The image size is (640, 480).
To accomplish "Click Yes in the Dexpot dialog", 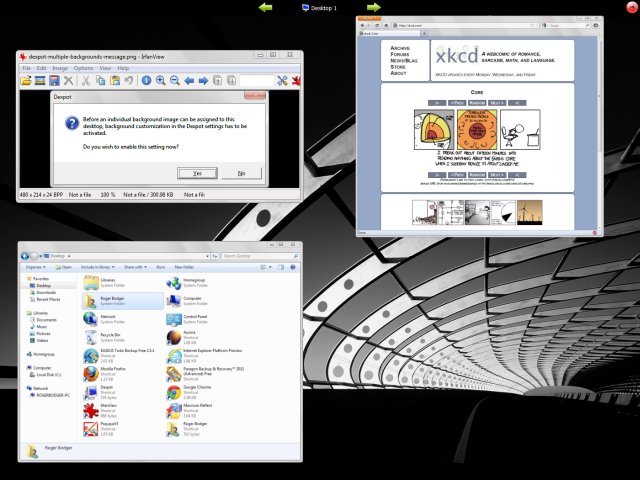I will pyautogui.click(x=197, y=173).
